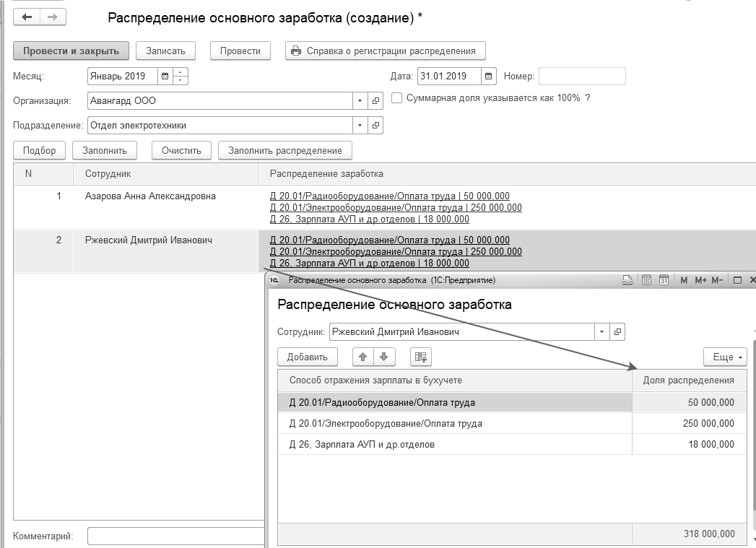Screen dimensions: 756x548
Task: Open Ржевский's Радиооборудование 50 000,000 link
Action: point(390,240)
